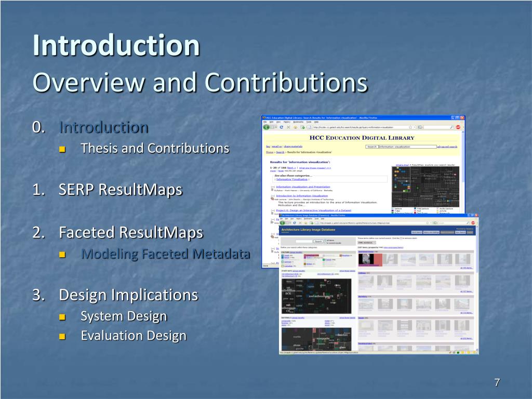
Task: Open Bookmarks menu in Architecture Library browser
Action: tap(308, 219)
